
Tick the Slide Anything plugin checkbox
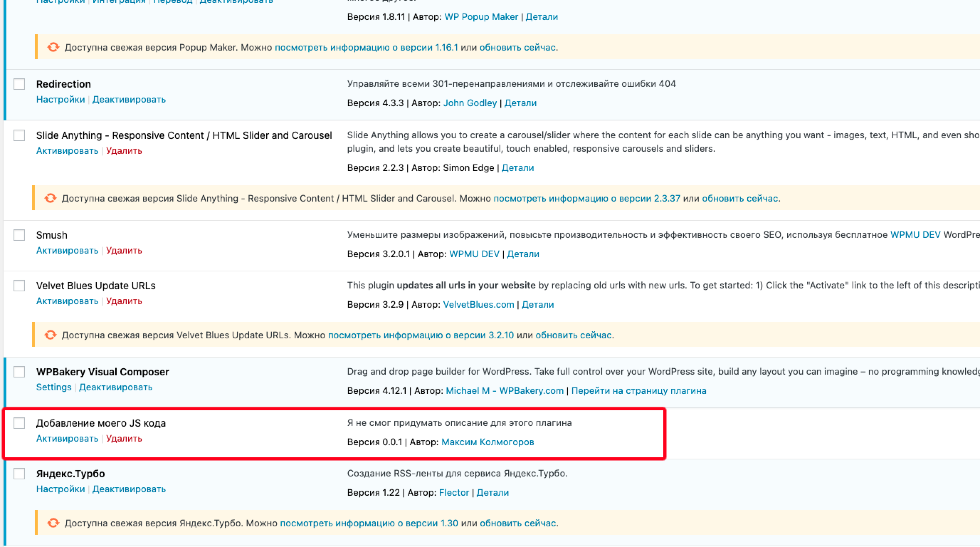(x=20, y=135)
